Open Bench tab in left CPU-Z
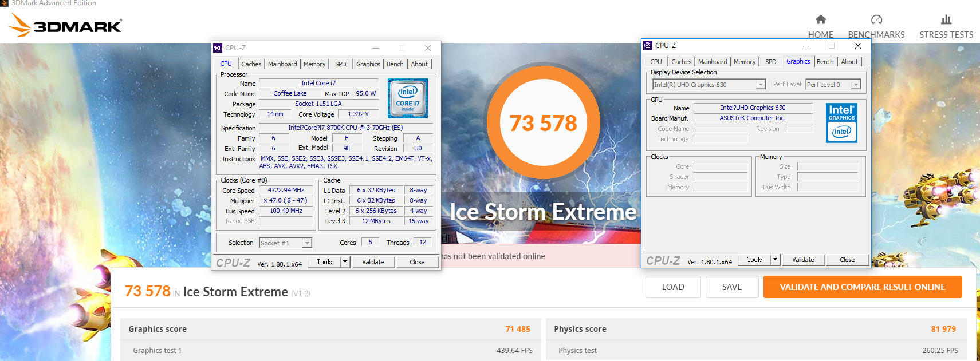This screenshot has height=361, width=980. pyautogui.click(x=395, y=64)
